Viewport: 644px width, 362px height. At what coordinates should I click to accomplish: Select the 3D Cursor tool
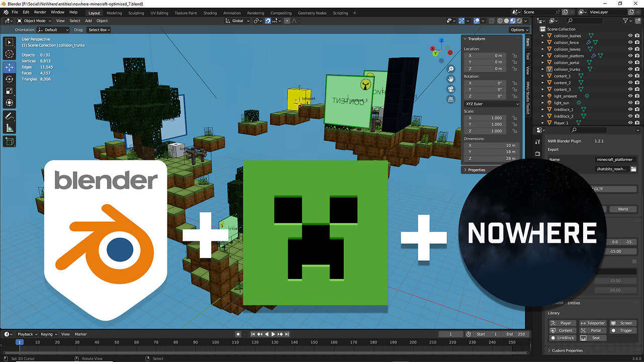pyautogui.click(x=10, y=54)
